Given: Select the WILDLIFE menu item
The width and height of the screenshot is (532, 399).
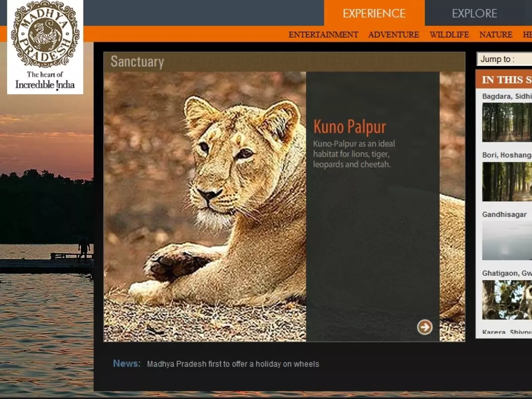Looking at the screenshot, I should click(450, 35).
